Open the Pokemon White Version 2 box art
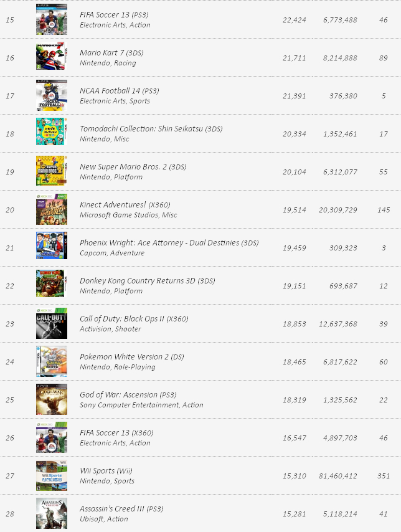Screen dimensions: 401x532 tap(51, 362)
